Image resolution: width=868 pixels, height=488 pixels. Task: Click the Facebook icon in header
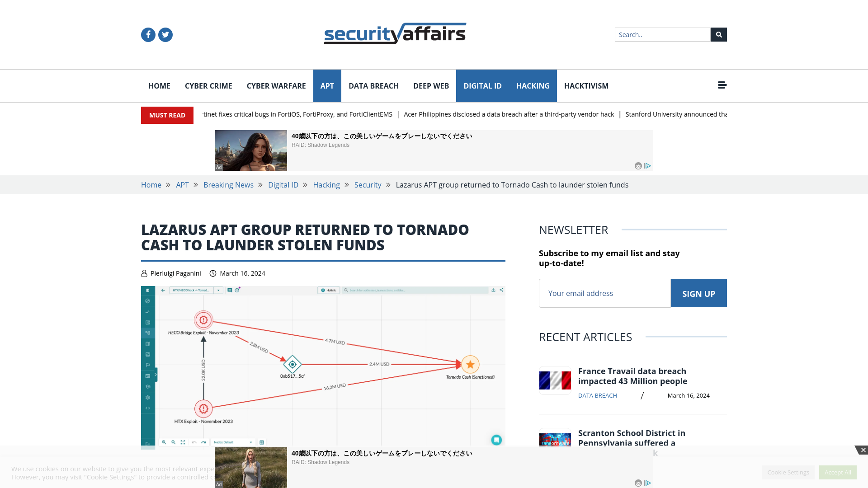click(148, 34)
